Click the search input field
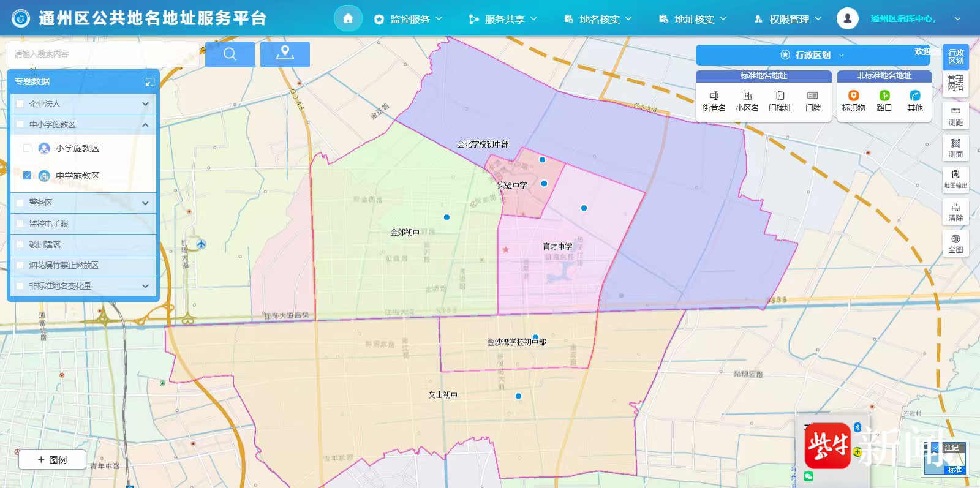Screen dimensions: 980x488 pos(101,54)
